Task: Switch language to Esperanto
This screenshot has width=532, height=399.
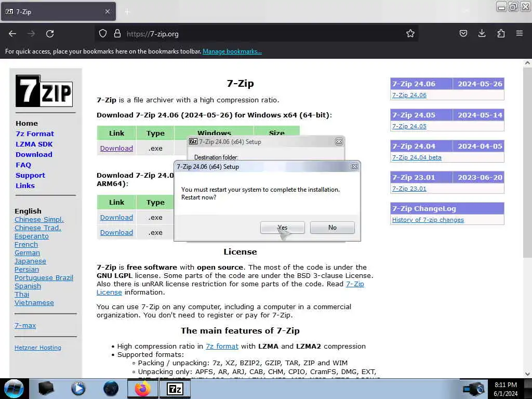Action: pyautogui.click(x=32, y=236)
